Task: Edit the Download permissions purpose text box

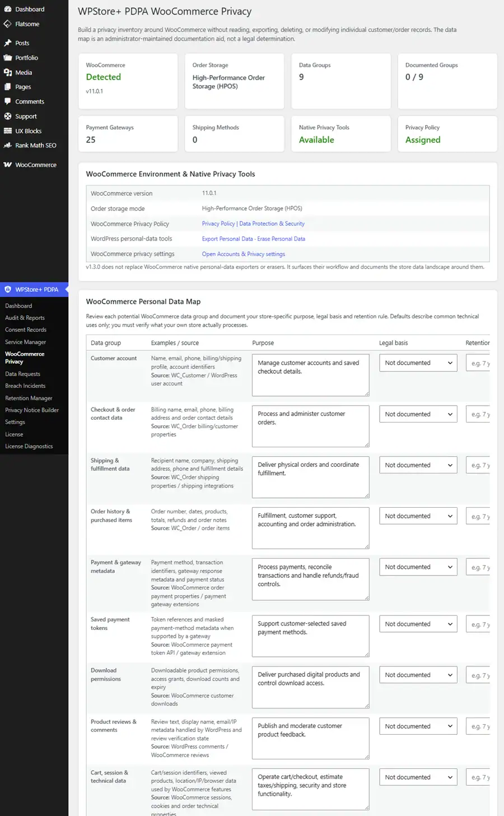Action: pos(311,687)
